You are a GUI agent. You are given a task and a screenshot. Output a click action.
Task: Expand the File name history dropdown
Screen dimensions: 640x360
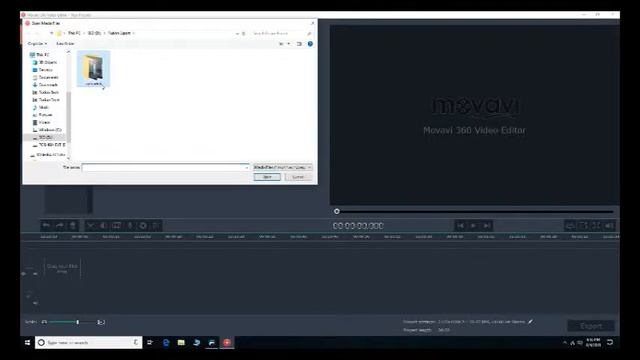pyautogui.click(x=247, y=167)
